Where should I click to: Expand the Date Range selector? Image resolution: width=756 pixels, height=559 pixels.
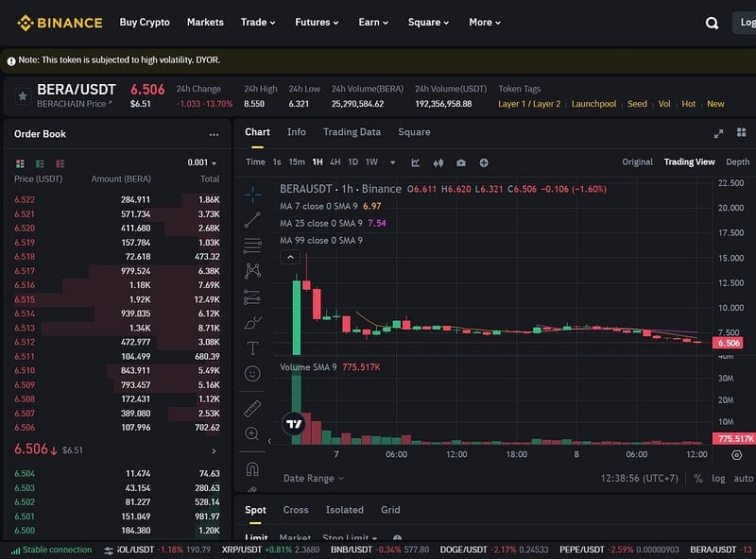coord(314,479)
